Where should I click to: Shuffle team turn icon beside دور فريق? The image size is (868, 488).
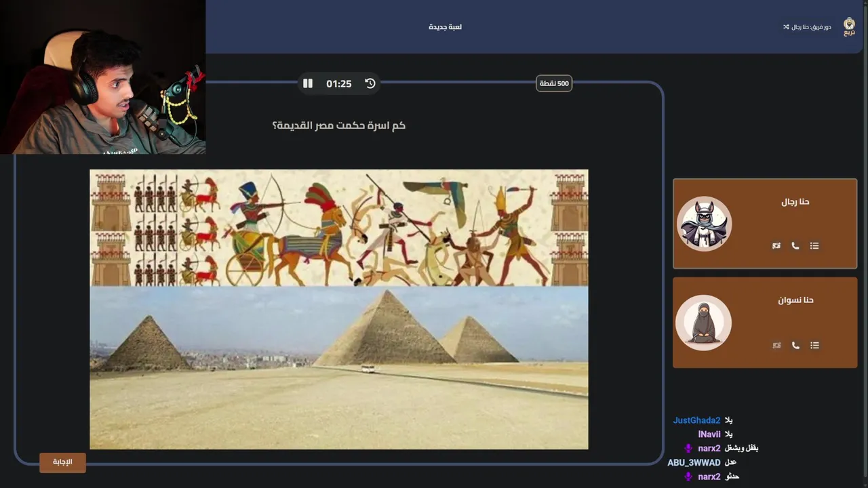(786, 27)
